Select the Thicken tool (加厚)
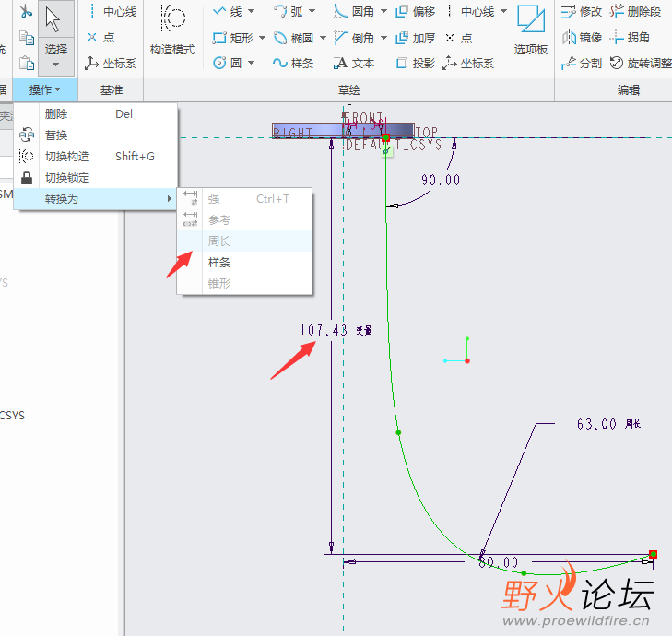This screenshot has height=636, width=672. pyautogui.click(x=415, y=38)
